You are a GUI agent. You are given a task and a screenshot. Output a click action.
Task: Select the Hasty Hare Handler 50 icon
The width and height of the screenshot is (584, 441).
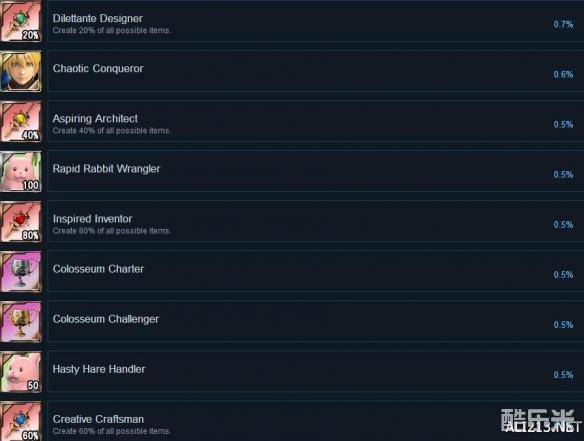21,372
